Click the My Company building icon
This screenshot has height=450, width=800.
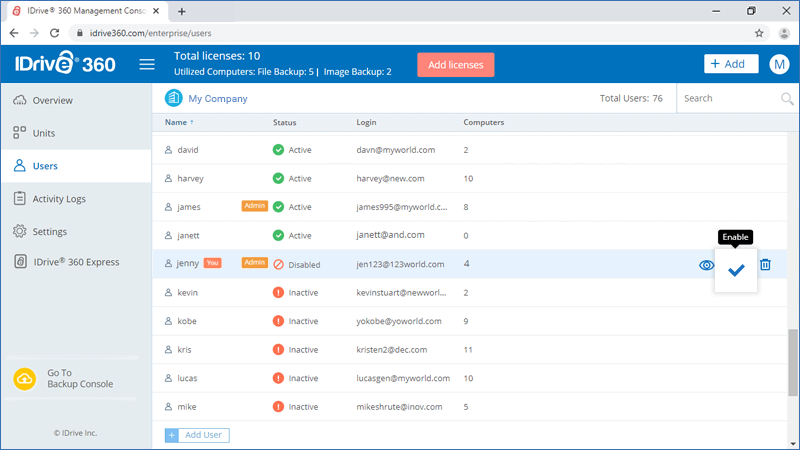point(173,98)
